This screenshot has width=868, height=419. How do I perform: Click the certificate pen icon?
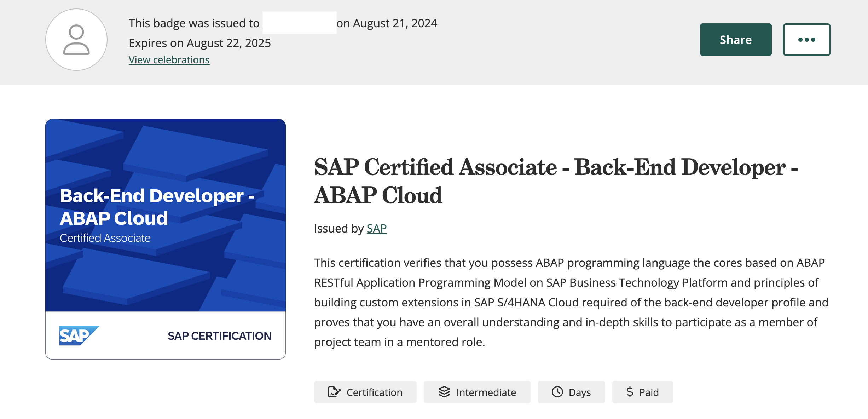pos(334,392)
